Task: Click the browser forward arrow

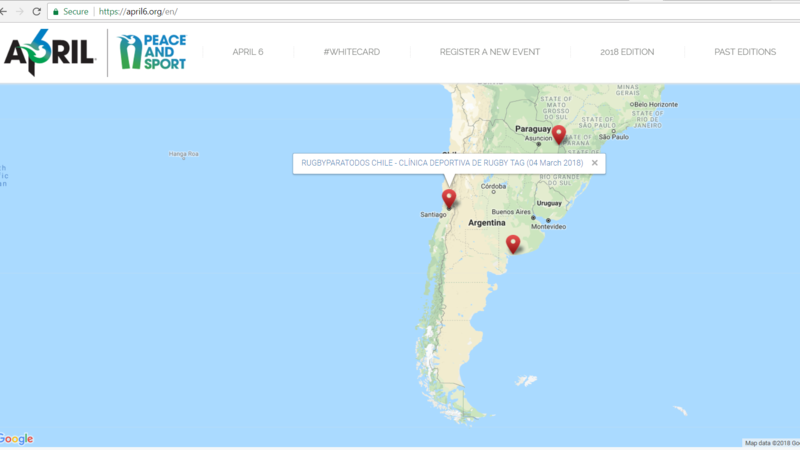Action: click(18, 11)
